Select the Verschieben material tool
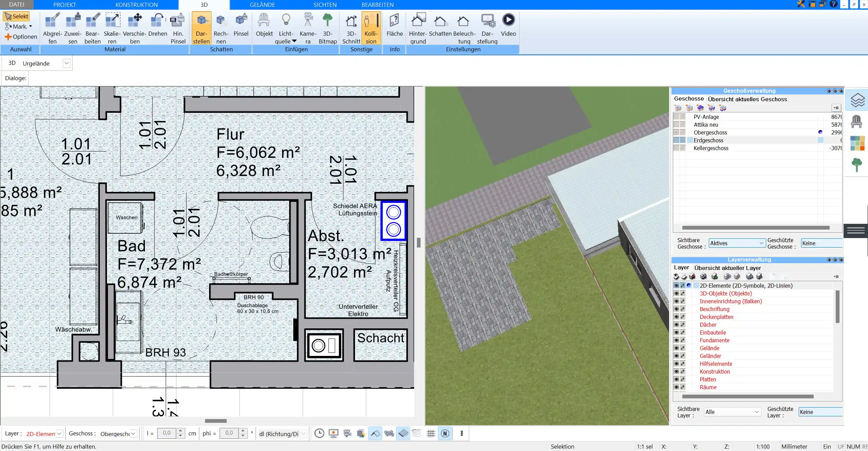Image resolution: width=868 pixels, height=451 pixels. point(134,29)
